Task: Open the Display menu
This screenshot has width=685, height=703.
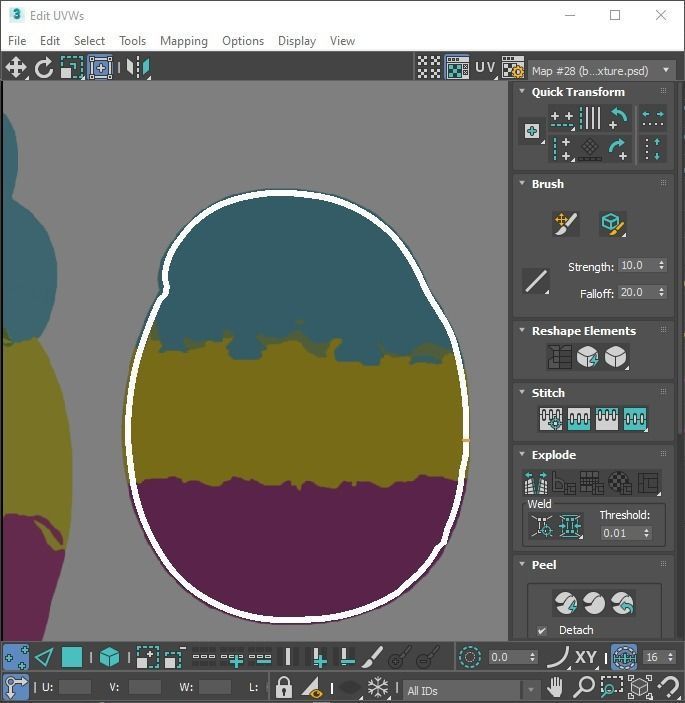Action: point(297,41)
